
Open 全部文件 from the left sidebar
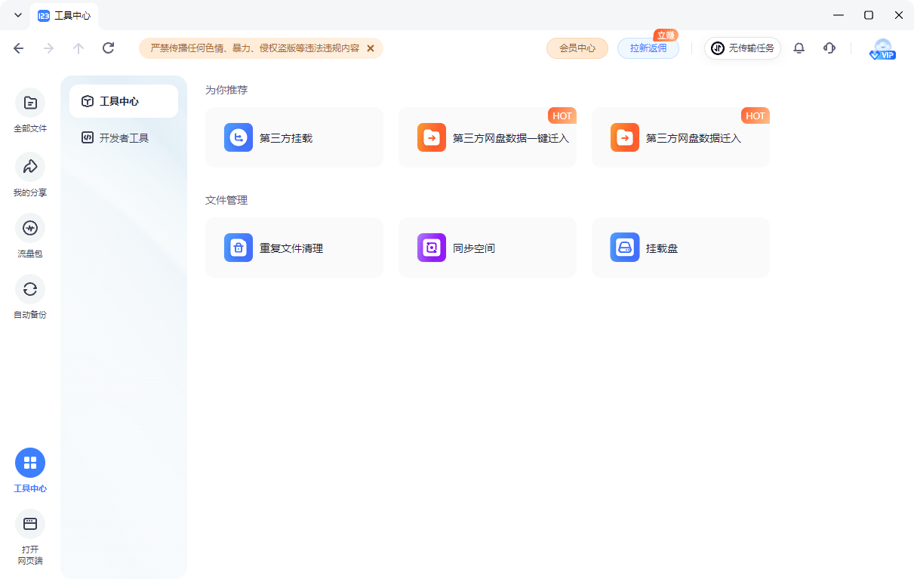(29, 110)
